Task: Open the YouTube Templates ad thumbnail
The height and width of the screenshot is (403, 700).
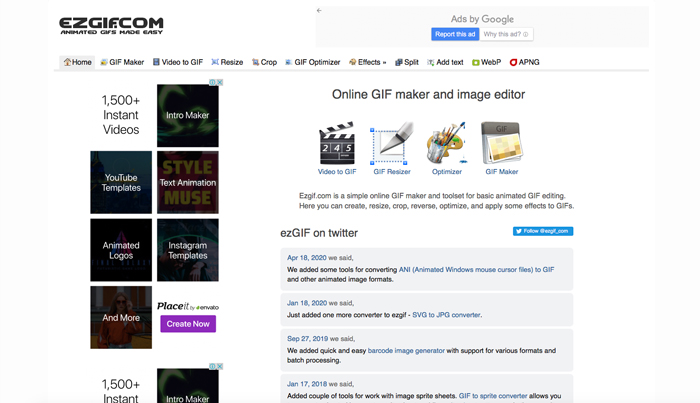Action: pos(121,183)
